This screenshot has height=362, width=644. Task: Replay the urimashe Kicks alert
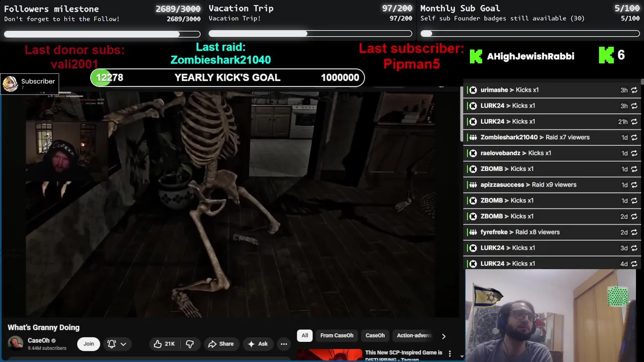[634, 90]
